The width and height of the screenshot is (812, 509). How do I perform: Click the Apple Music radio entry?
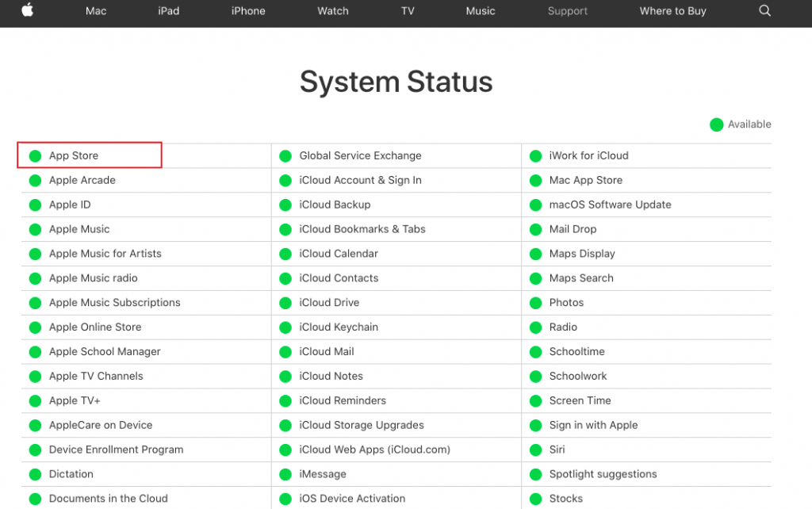tap(94, 278)
